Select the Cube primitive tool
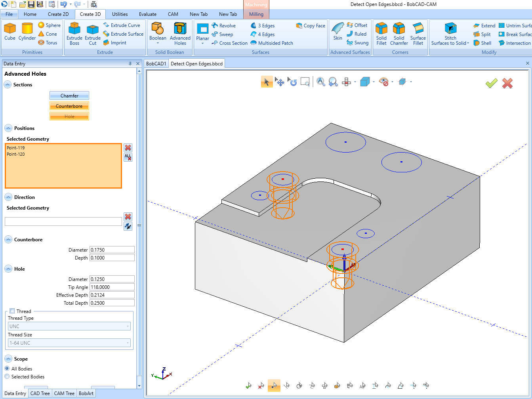Viewport: 532px width, 399px height. coord(10,32)
